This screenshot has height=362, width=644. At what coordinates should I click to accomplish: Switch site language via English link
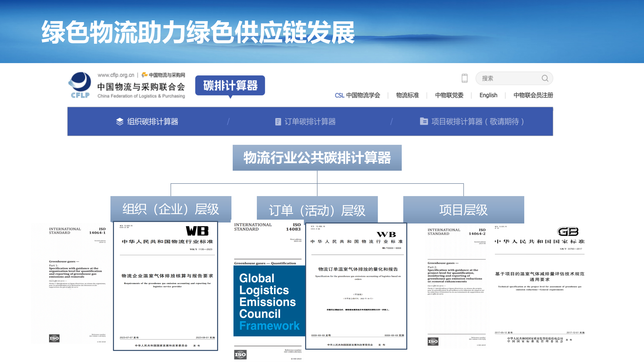tap(488, 95)
